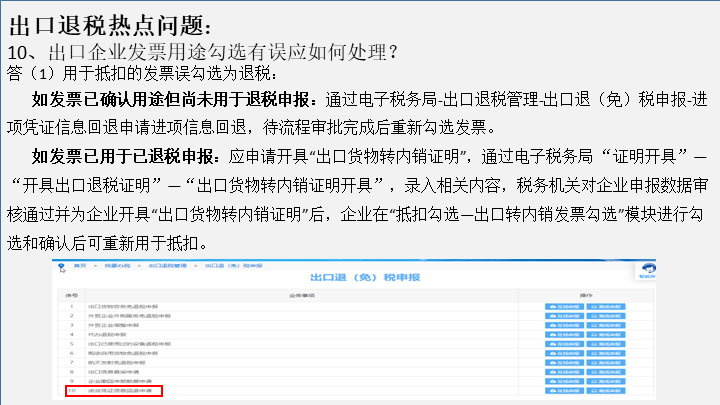Select row text 进项凭证信息回退申请
This screenshot has height=405, width=720.
point(119,391)
